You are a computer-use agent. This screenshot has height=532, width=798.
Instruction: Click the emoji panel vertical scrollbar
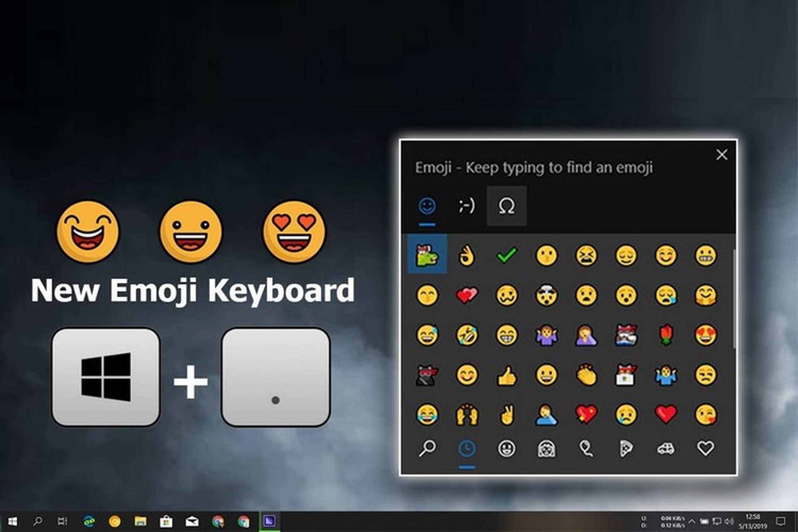(734, 298)
